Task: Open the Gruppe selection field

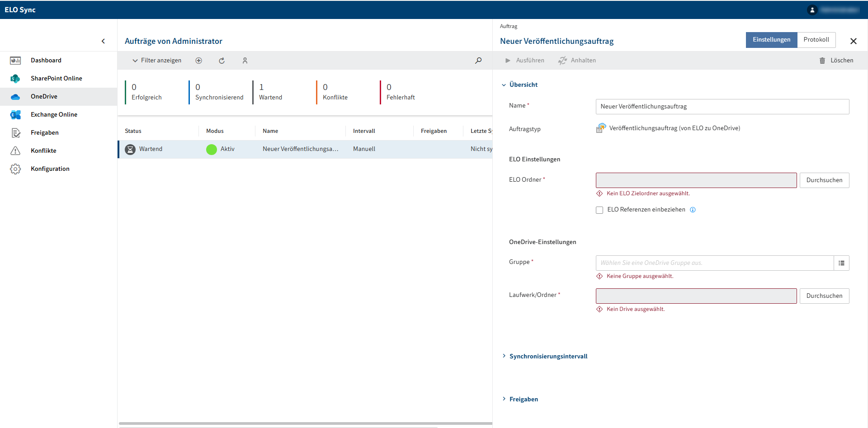Action: [715, 263]
